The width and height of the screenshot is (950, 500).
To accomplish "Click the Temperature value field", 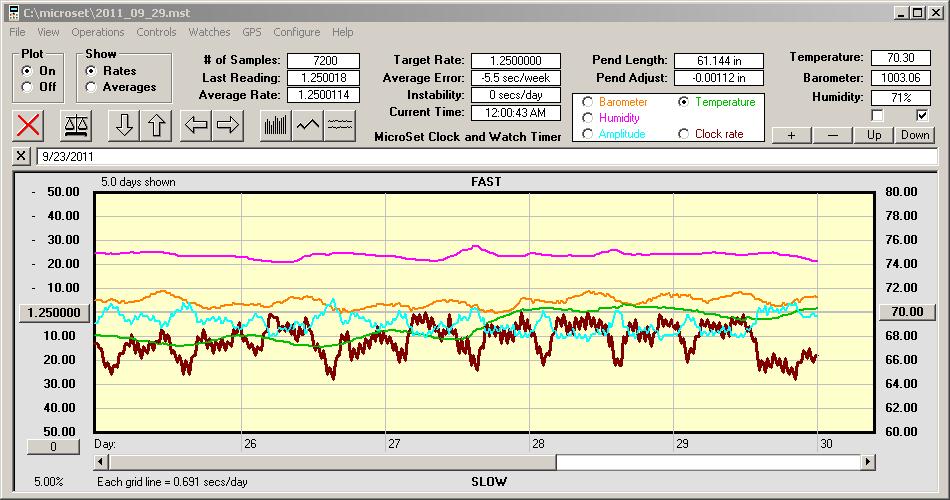I will pyautogui.click(x=900, y=58).
